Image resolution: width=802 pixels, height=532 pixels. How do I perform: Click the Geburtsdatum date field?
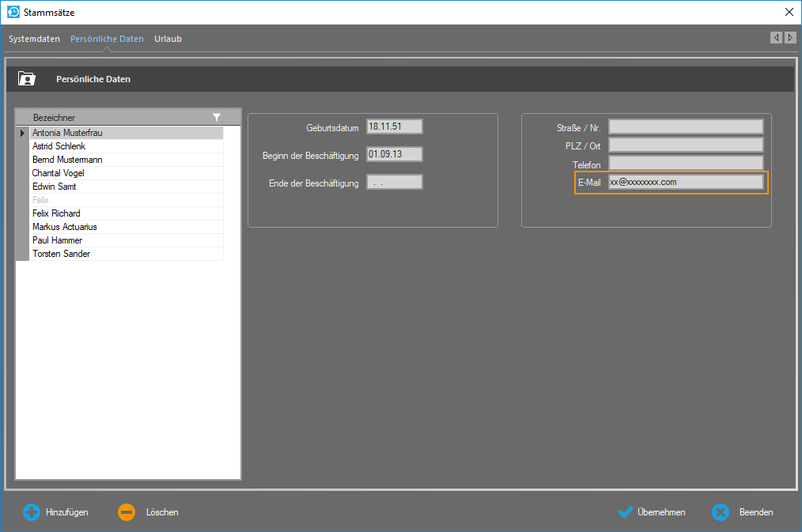coord(395,126)
